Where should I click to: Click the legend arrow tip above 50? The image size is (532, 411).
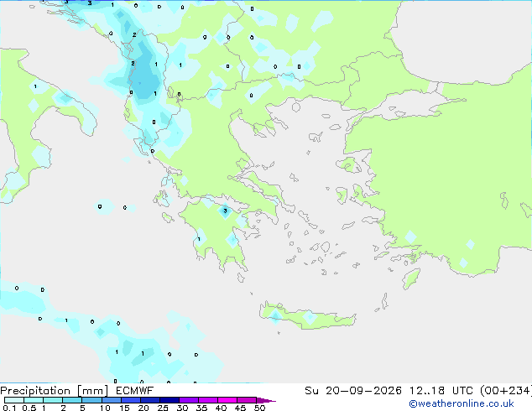click(x=266, y=400)
